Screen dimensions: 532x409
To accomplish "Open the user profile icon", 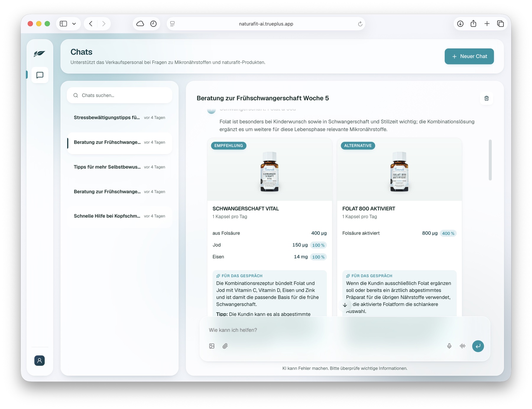I will (x=40, y=360).
